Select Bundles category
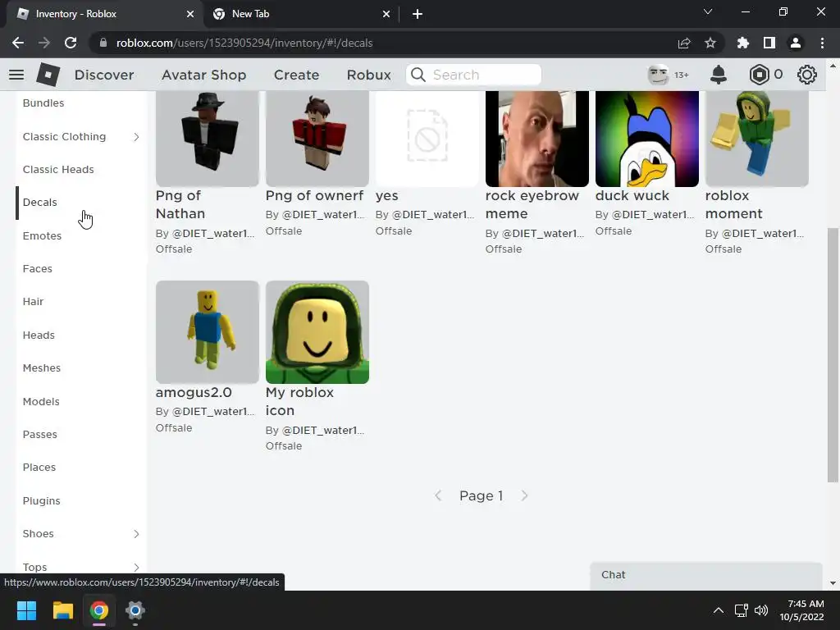Screen dimensions: 840x630 click(43, 103)
